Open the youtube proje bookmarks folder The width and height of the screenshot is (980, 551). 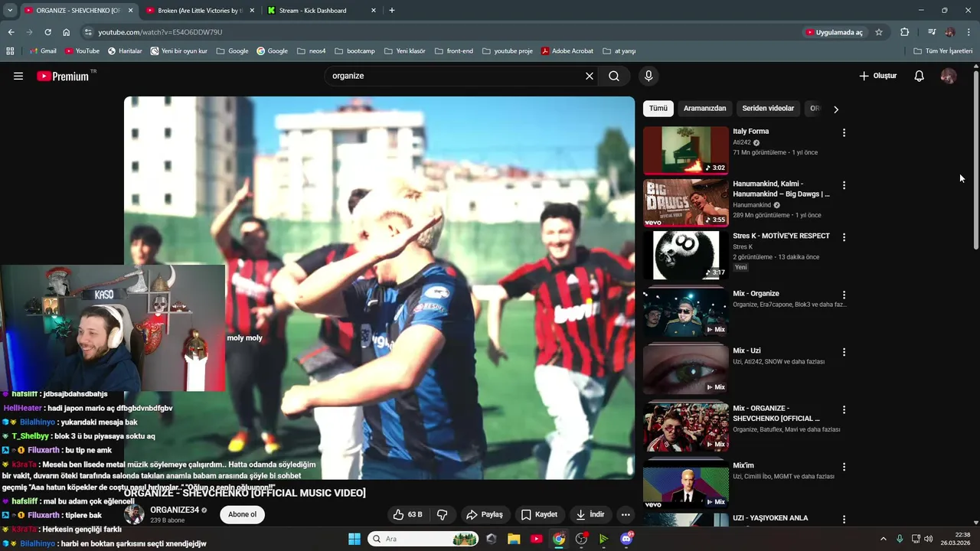(508, 51)
